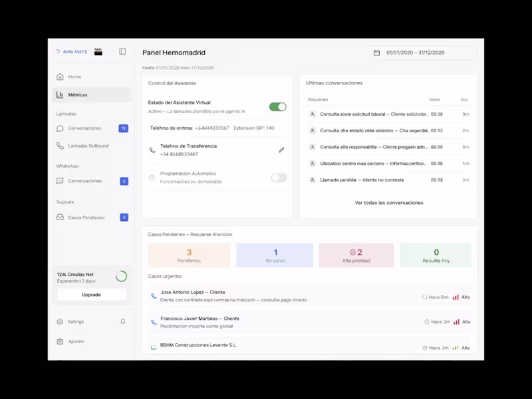Open conversation Consulta sobre solicitud laboral
This screenshot has width=532, height=399.
coord(388,114)
